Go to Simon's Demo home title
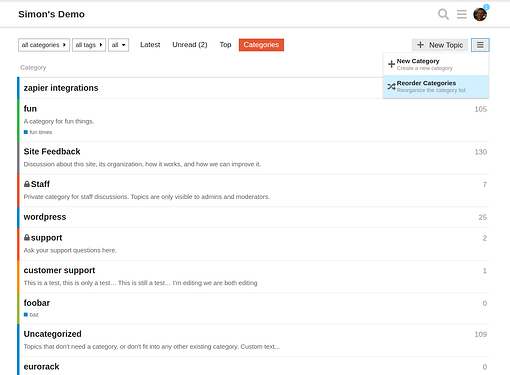The image size is (510, 375). pos(51,14)
